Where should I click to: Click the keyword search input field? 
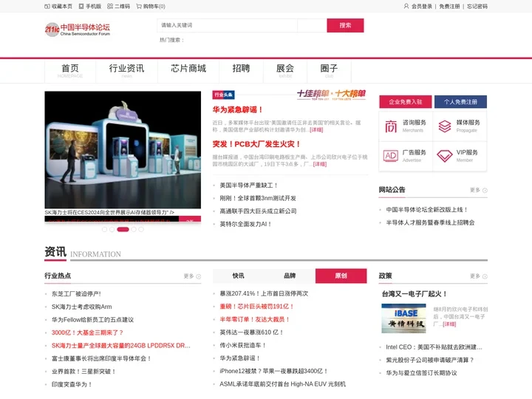[227, 25]
